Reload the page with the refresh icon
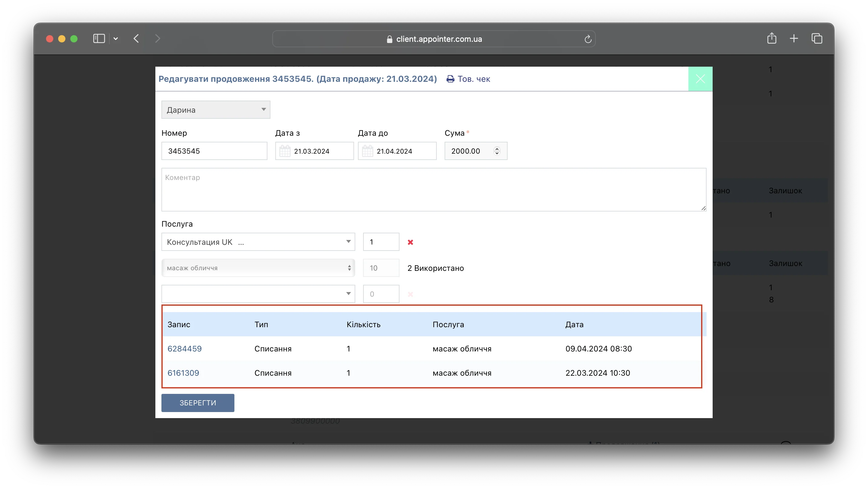868x489 pixels. [x=588, y=39]
